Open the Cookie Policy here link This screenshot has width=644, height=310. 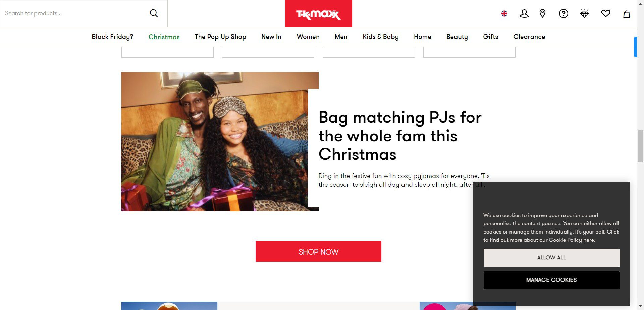[x=589, y=240]
